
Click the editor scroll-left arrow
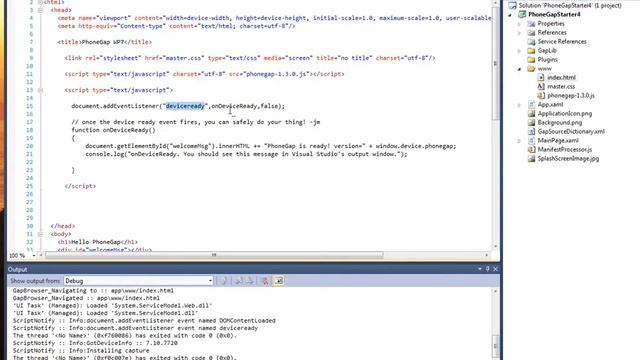pyautogui.click(x=40, y=255)
